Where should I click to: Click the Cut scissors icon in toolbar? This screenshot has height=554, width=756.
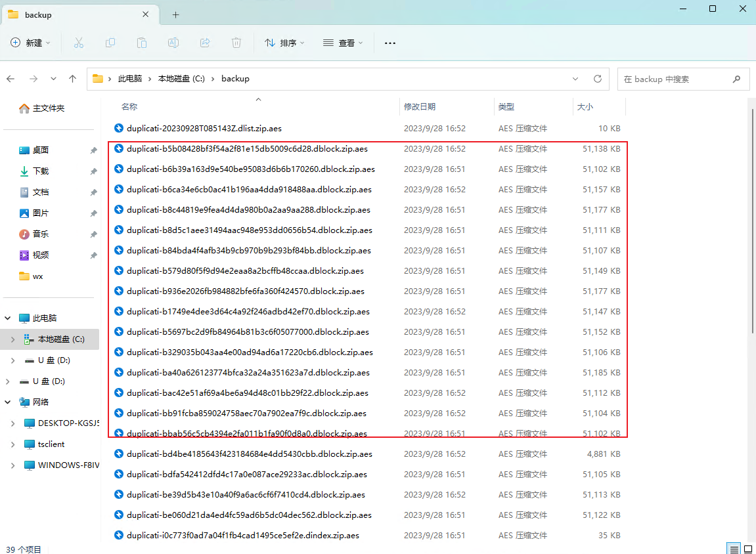click(x=79, y=43)
